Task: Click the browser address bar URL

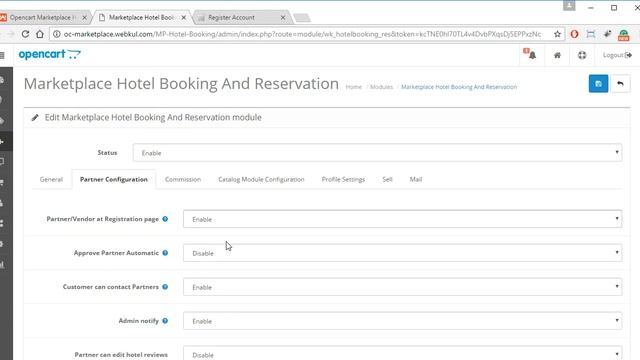Action: [302, 34]
